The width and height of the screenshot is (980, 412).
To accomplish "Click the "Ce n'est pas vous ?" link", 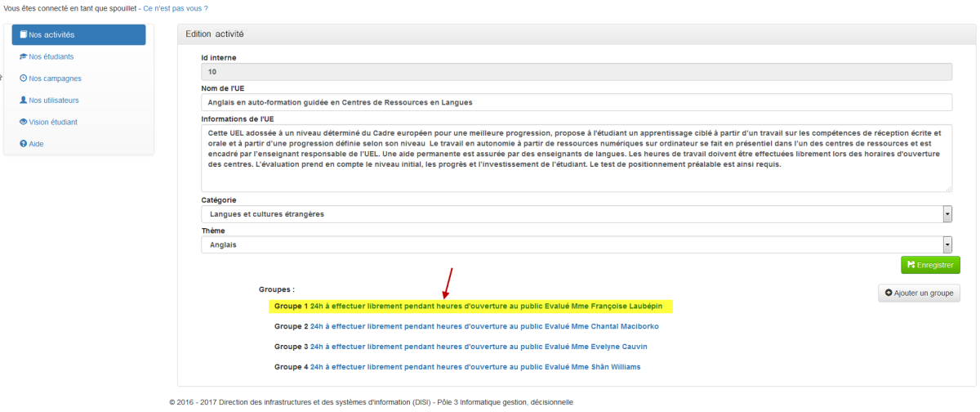I will [x=176, y=8].
